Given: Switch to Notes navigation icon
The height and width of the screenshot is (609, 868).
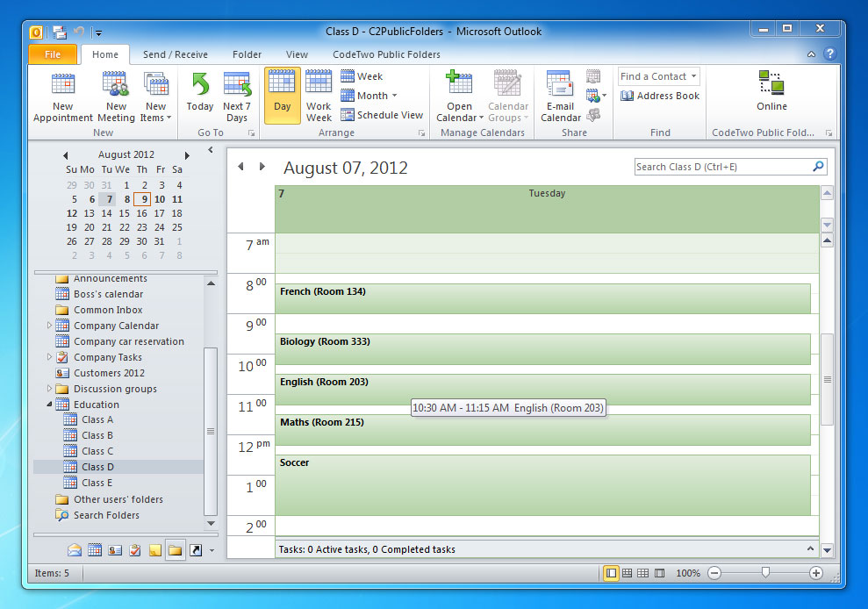Looking at the screenshot, I should click(x=155, y=549).
